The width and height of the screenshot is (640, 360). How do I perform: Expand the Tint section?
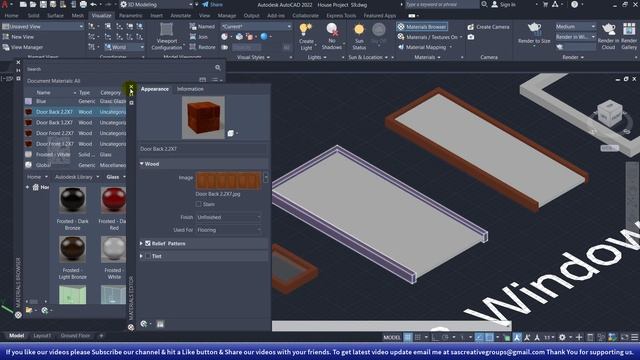pos(141,256)
